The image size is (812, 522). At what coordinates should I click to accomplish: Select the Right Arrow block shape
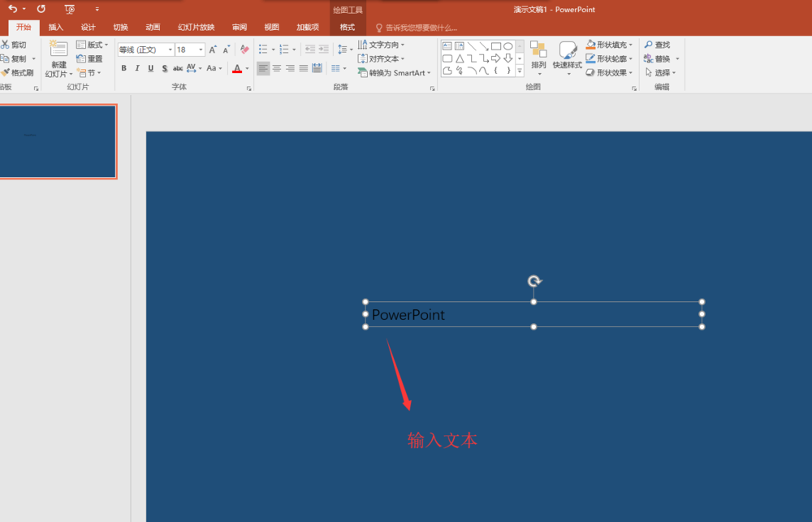[x=495, y=58]
